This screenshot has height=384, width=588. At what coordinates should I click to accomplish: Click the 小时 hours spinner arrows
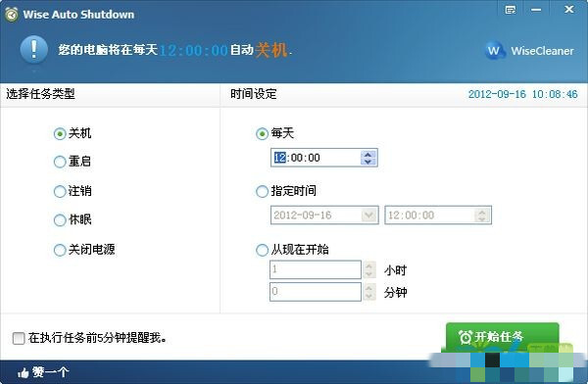[x=368, y=270]
